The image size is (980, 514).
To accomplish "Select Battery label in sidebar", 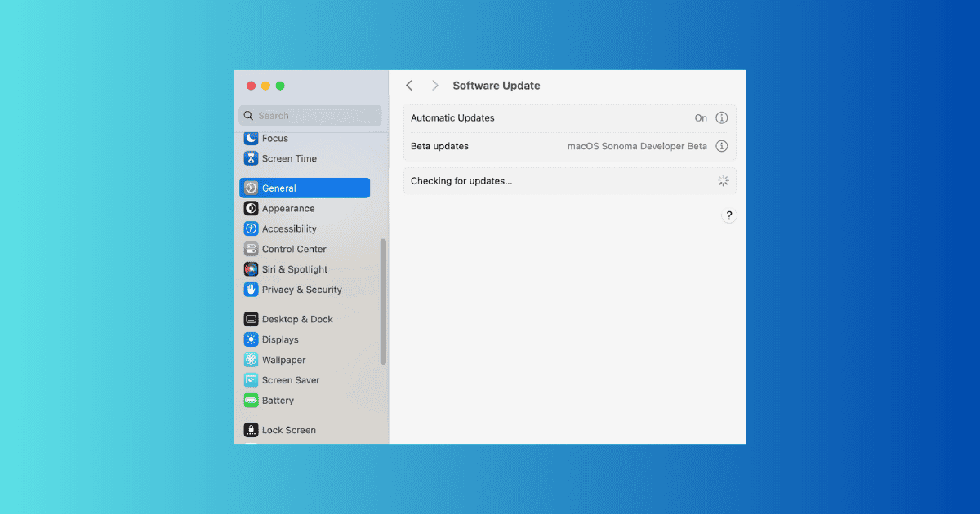I will click(x=278, y=401).
